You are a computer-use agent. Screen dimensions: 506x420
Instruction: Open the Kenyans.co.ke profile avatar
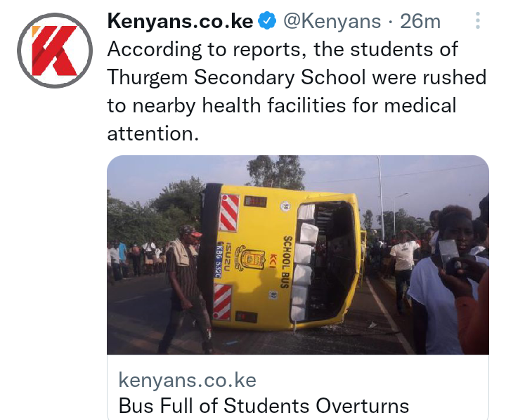click(x=55, y=51)
